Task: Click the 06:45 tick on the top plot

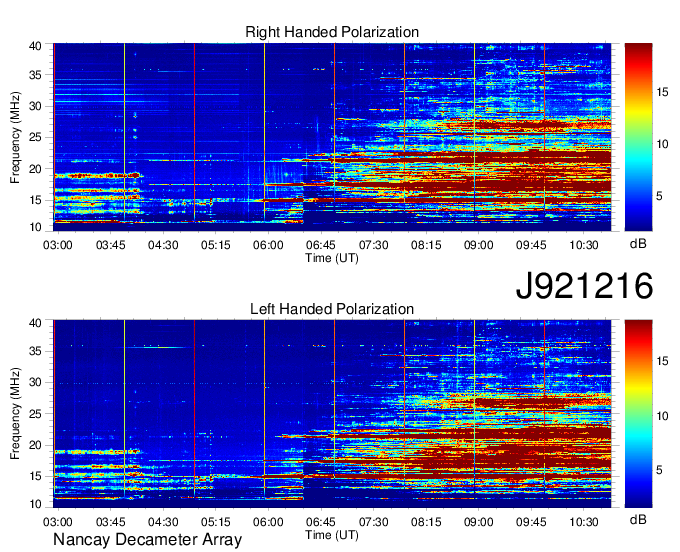Action: coord(320,245)
